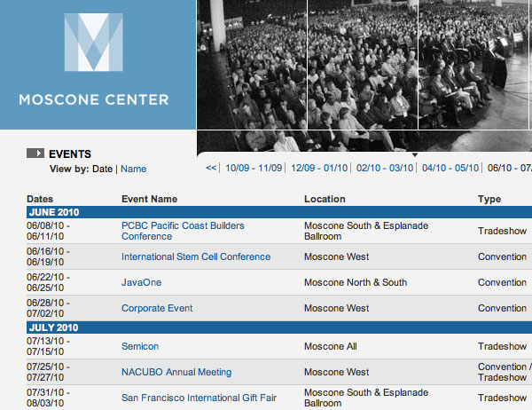Open the International Stem Cell Conference link
This screenshot has width=532, height=410.
(x=196, y=257)
